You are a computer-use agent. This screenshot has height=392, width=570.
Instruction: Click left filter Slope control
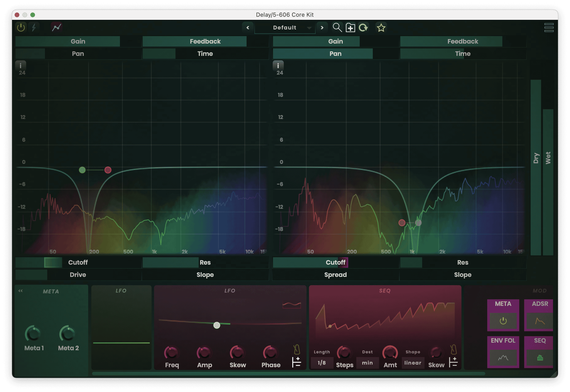coord(205,275)
